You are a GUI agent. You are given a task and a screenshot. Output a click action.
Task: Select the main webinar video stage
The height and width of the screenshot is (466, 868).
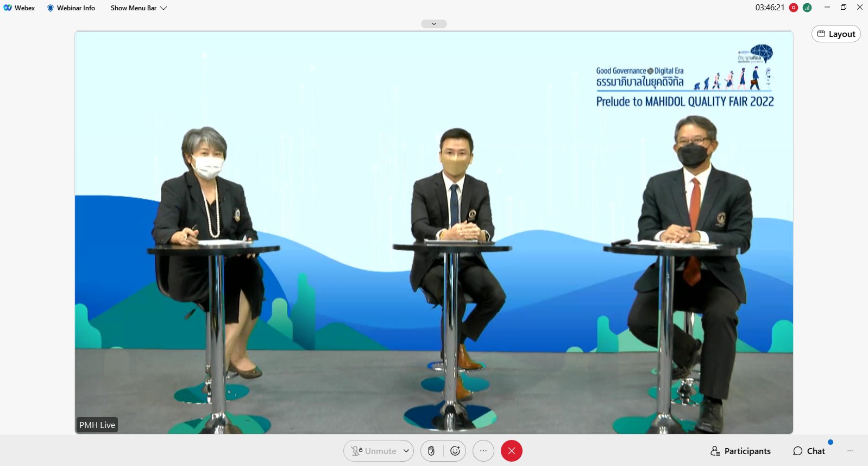coord(433,232)
